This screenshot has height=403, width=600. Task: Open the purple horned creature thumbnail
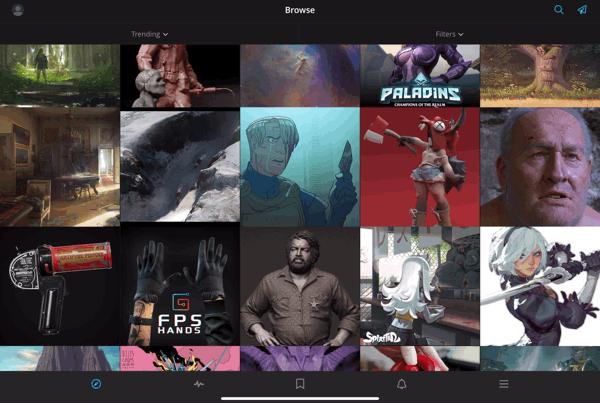[x=300, y=359]
